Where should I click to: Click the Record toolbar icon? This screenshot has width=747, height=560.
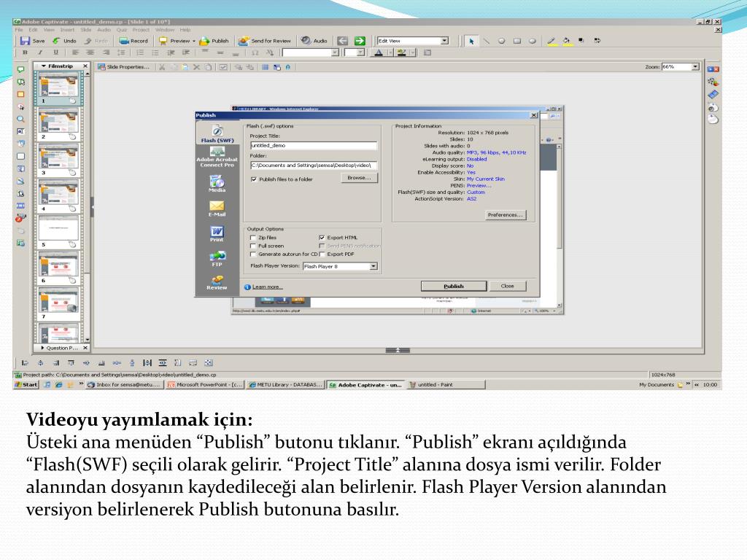[124, 41]
